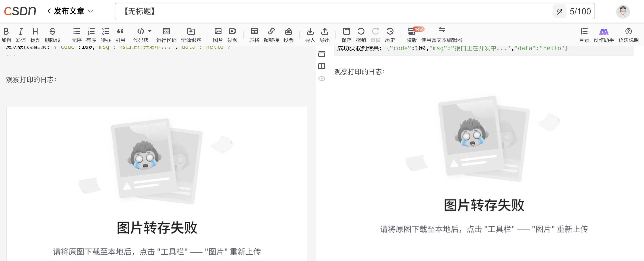Toggle the preview eye icon
Image resolution: width=644 pixels, height=261 pixels.
pos(322,79)
